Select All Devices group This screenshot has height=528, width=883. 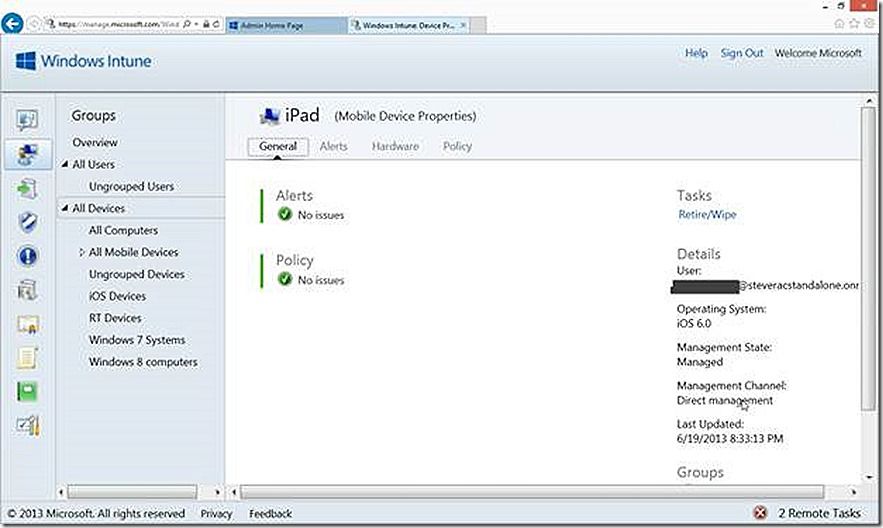[99, 208]
